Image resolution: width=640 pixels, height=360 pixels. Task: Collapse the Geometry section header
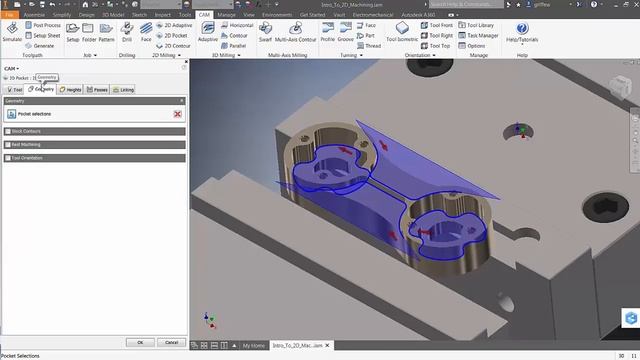94,101
